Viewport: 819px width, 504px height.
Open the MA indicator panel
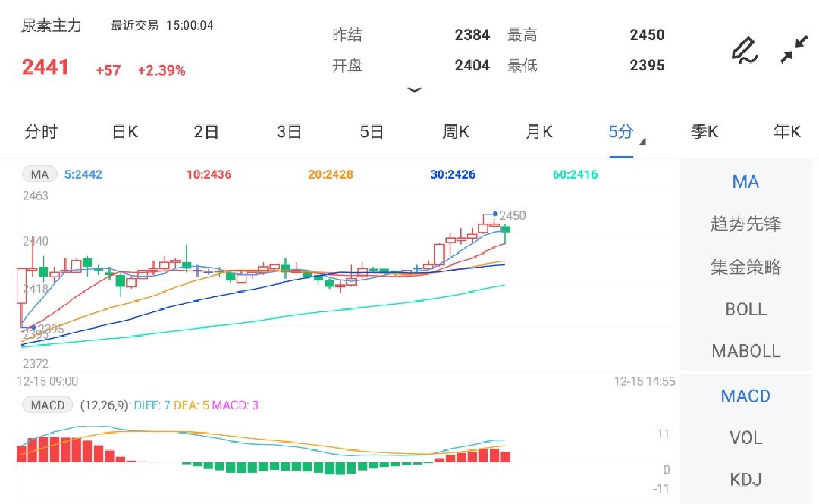tap(745, 182)
